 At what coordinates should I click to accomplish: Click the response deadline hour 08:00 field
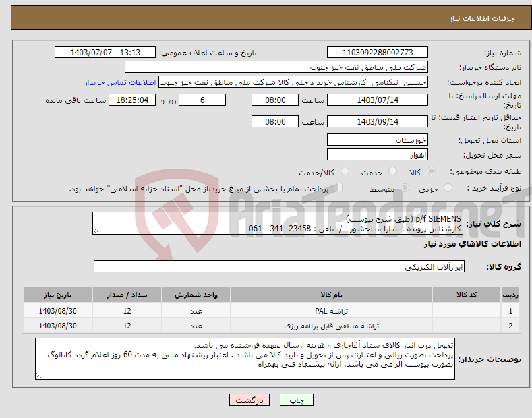(x=275, y=100)
